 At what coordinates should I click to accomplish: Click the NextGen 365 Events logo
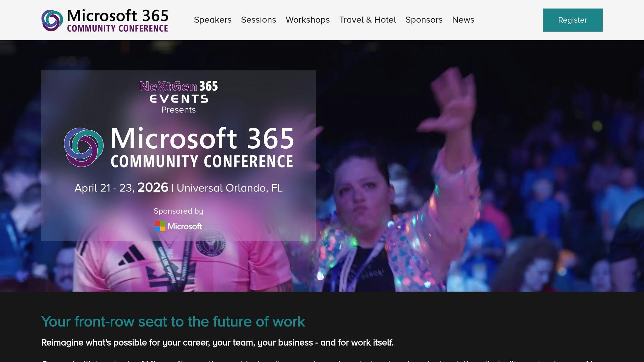coord(178,92)
